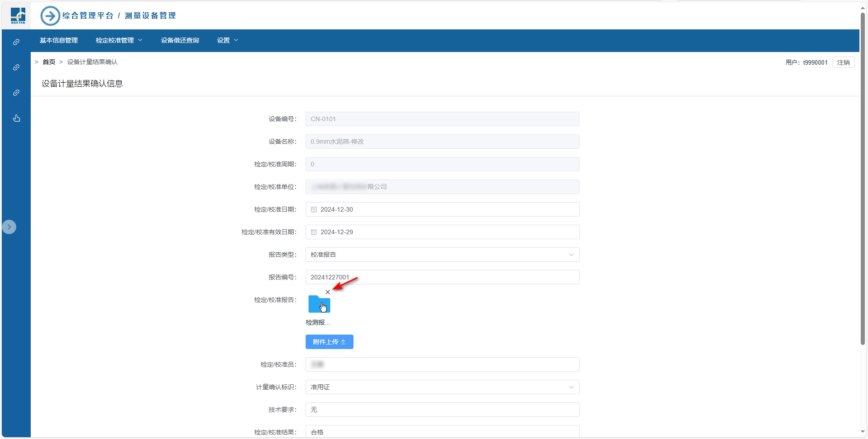Open the 设备借还查询 menu item
Screen dimensions: 868x439
coord(180,41)
